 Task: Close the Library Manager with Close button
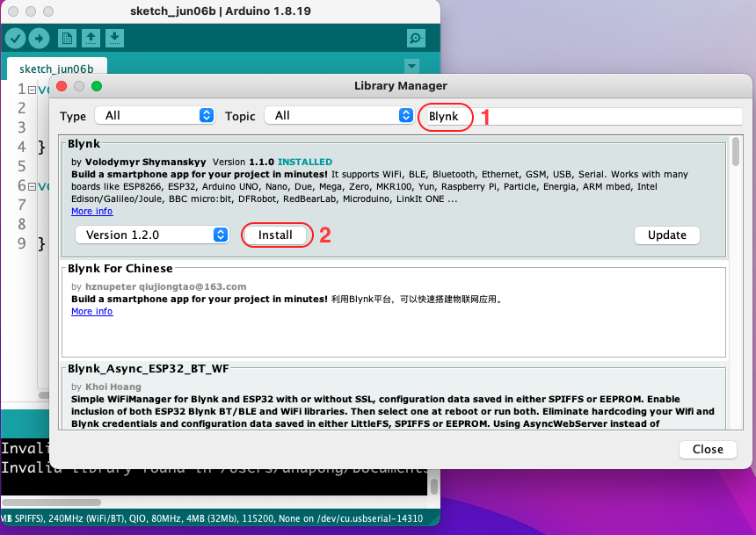[x=708, y=449]
